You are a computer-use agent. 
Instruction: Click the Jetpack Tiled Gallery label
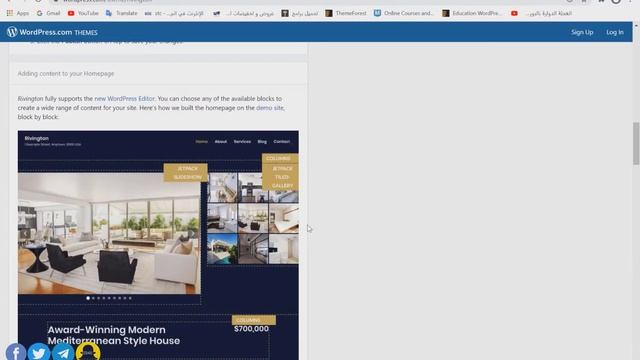280,176
